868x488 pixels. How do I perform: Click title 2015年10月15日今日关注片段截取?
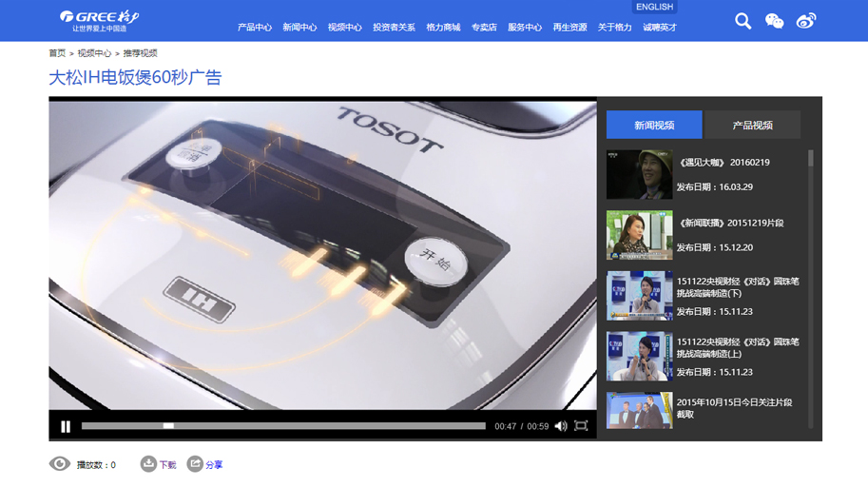click(x=735, y=408)
